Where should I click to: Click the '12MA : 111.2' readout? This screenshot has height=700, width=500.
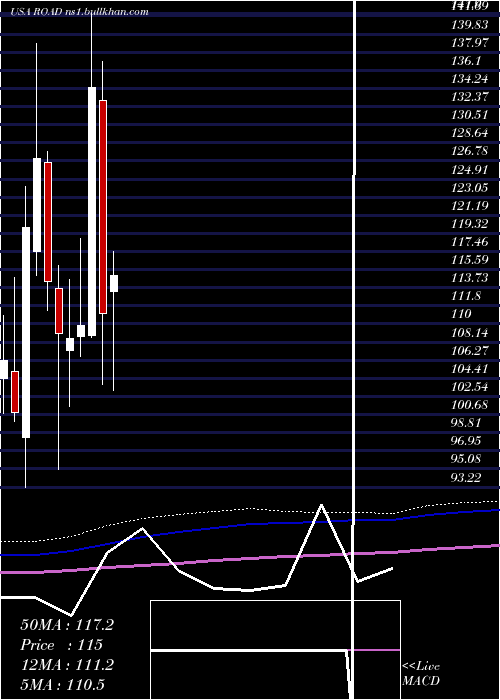[67, 665]
